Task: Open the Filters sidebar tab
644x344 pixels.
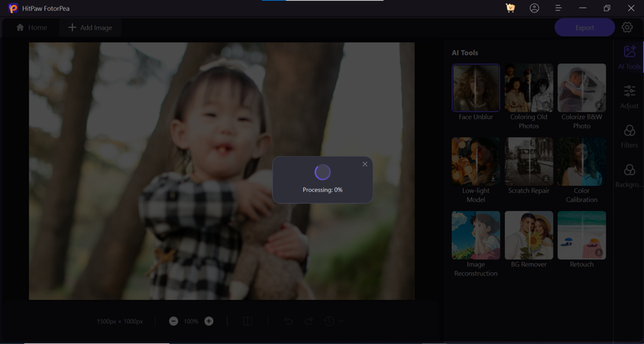Action: (x=629, y=136)
